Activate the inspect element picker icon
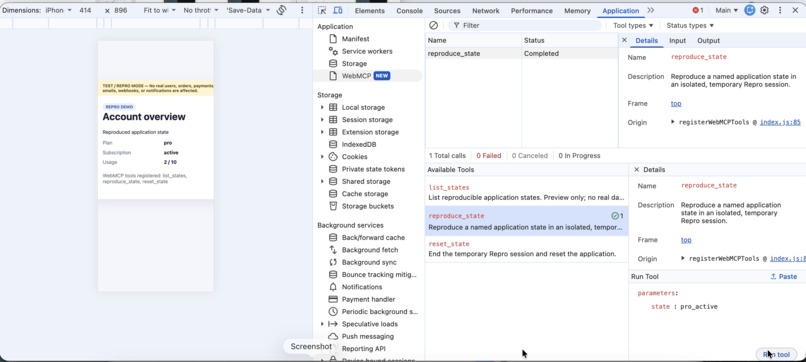 322,10
